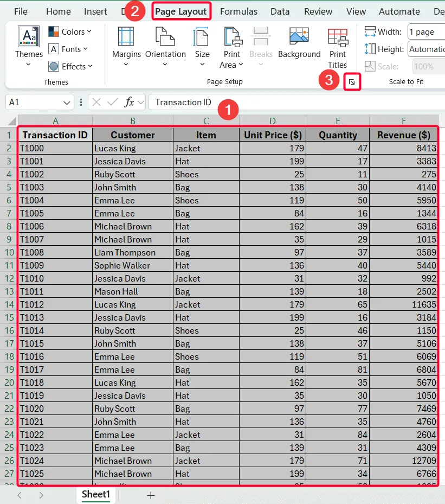This screenshot has height=504, width=445.
Task: Select revenue cell 12709
Action: [x=404, y=461]
